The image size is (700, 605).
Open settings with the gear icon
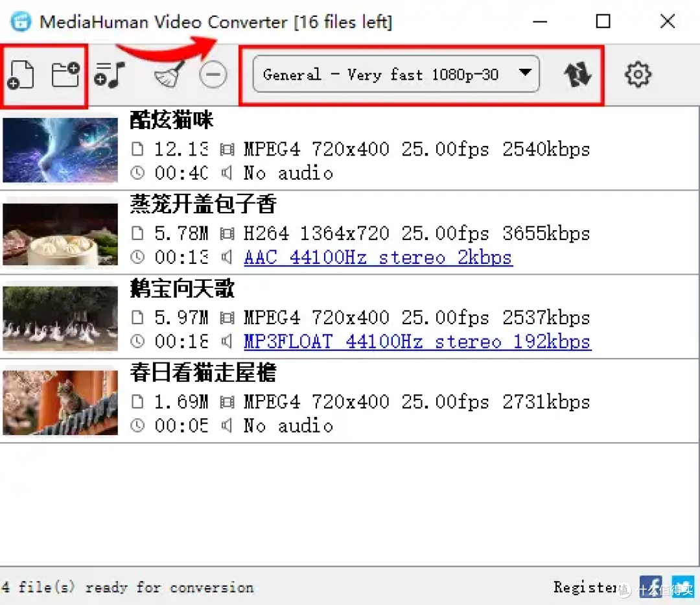pos(638,74)
